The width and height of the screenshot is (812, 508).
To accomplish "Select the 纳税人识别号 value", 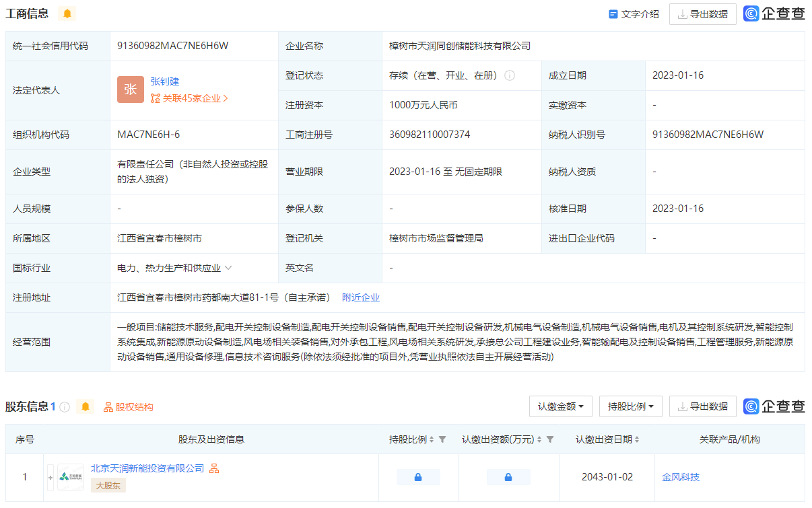I will point(708,135).
